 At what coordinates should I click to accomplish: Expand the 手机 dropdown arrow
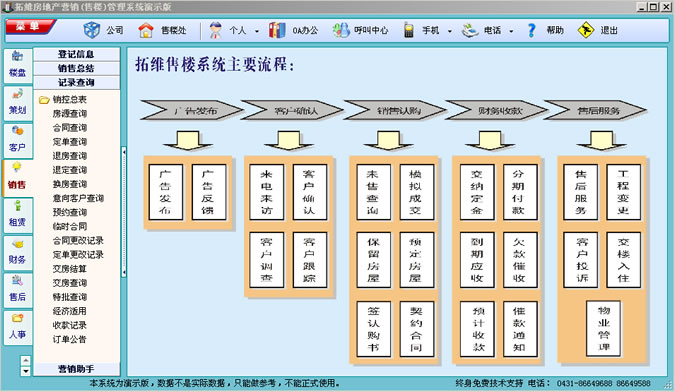tap(450, 31)
